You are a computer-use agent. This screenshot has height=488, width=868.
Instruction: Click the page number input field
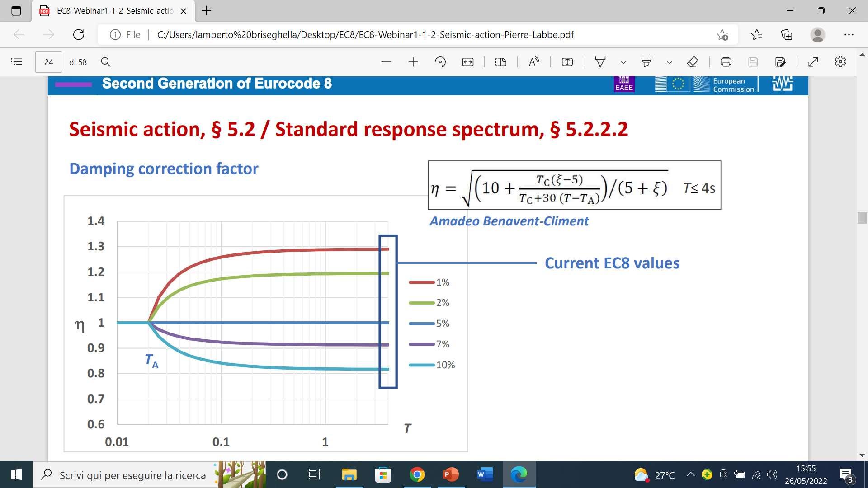[49, 62]
